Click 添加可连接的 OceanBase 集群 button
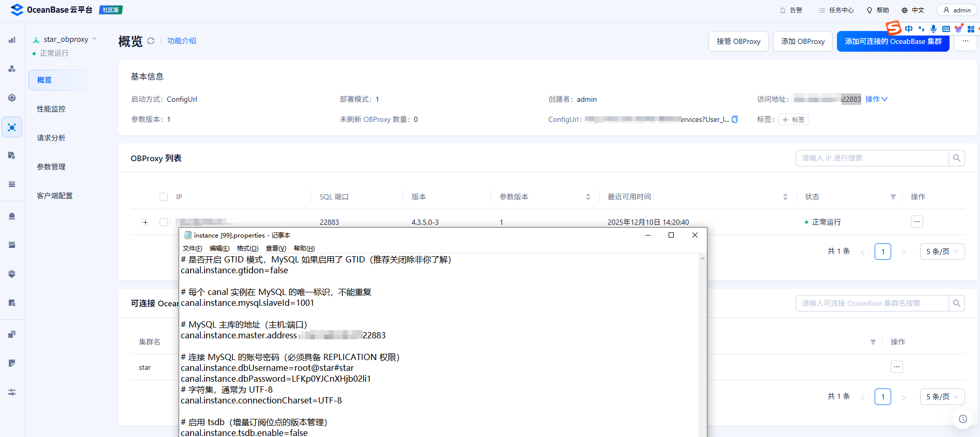Screen dimensions: 980x437 pyautogui.click(x=893, y=41)
